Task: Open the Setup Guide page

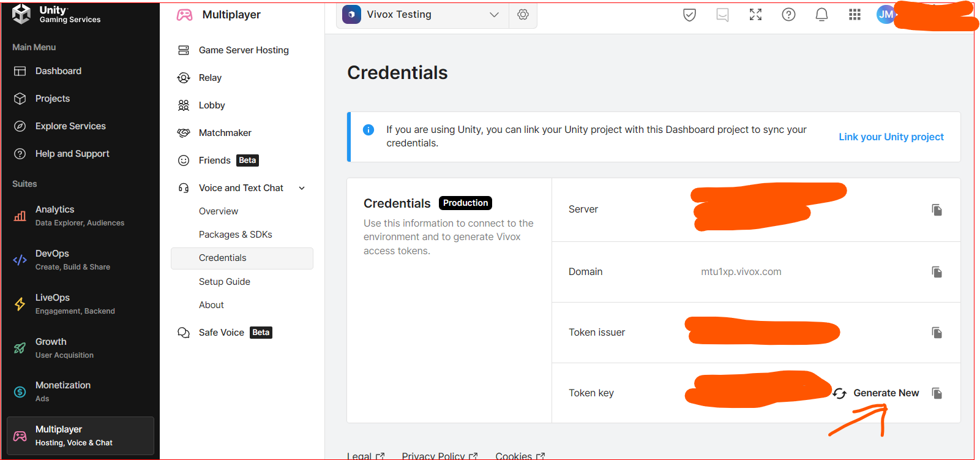Action: click(x=224, y=282)
